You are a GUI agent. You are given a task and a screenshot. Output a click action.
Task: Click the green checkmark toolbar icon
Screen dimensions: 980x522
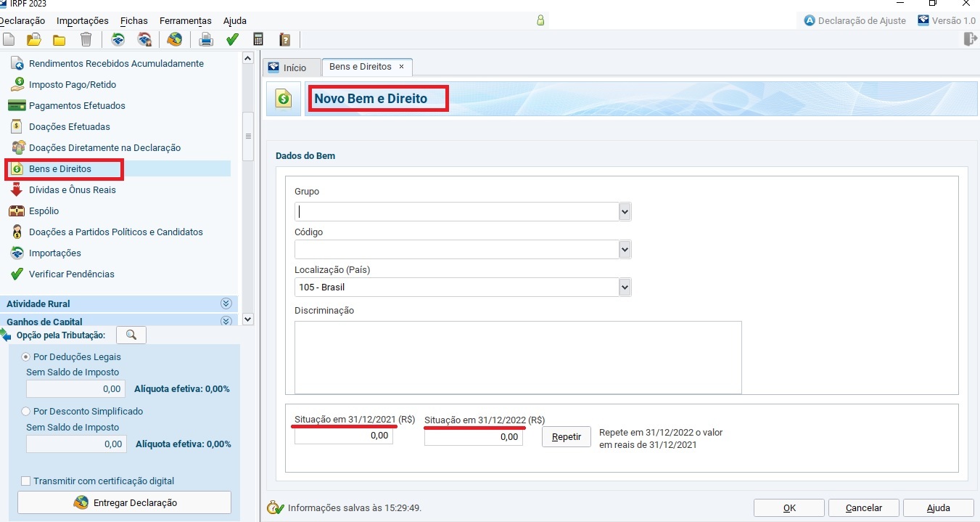[x=232, y=39]
